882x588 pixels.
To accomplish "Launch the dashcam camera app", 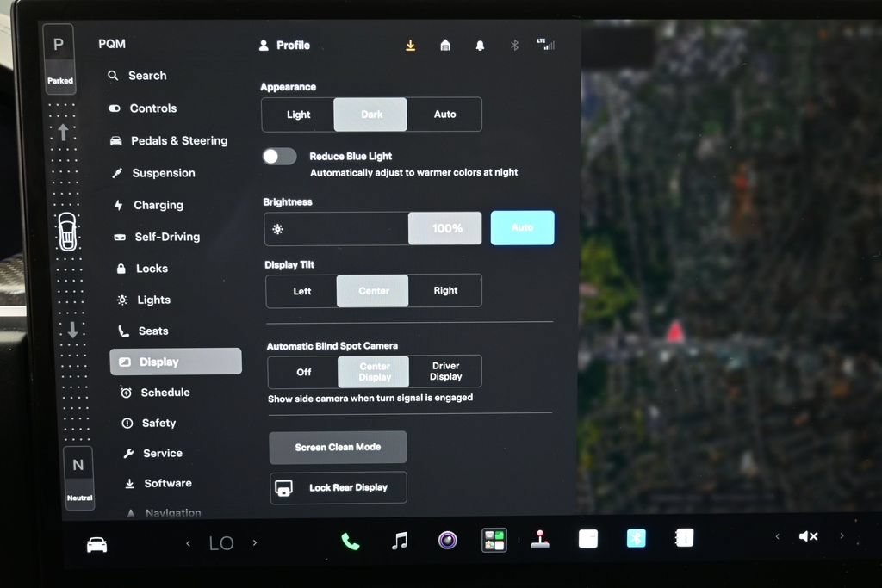I will pos(448,541).
